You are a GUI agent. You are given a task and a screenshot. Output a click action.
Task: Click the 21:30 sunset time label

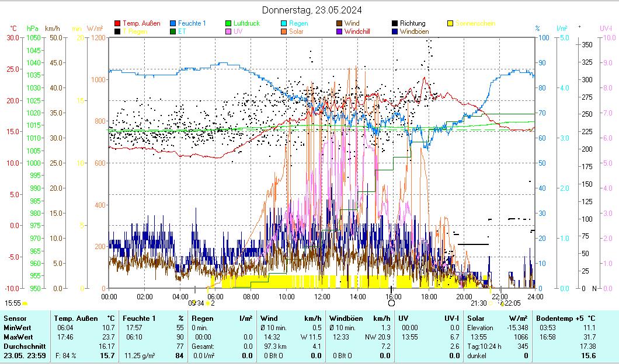(478, 303)
